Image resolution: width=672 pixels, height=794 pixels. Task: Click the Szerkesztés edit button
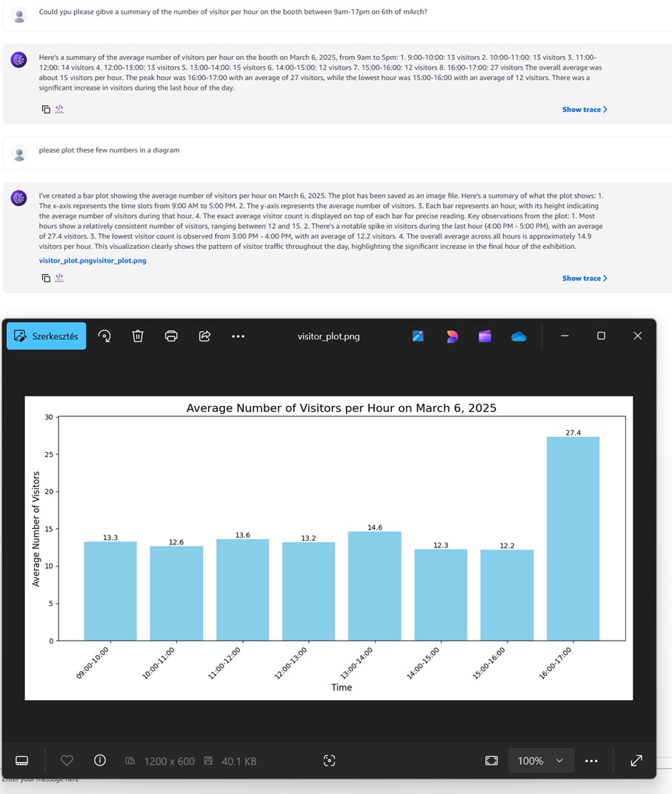[x=46, y=336]
